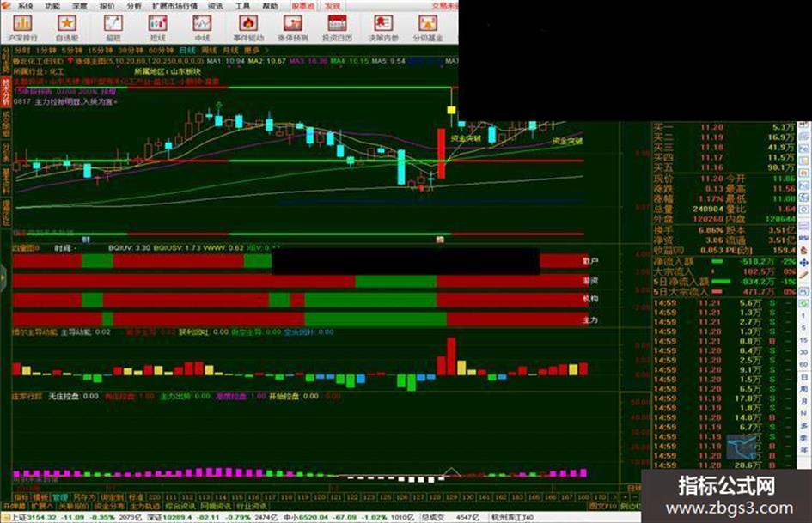This screenshot has height=523, width=812.
Task: Select the 月 period in right sidebar
Action: click(803, 402)
